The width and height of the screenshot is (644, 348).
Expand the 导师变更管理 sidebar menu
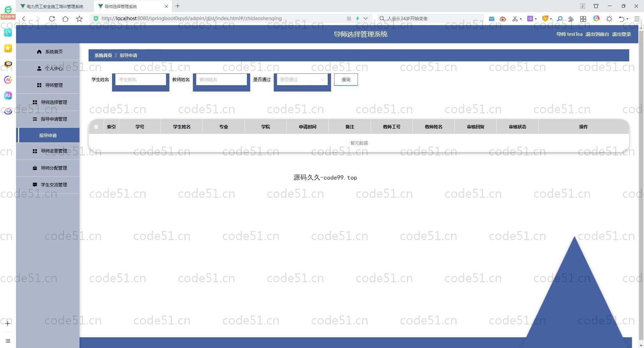pos(48,151)
